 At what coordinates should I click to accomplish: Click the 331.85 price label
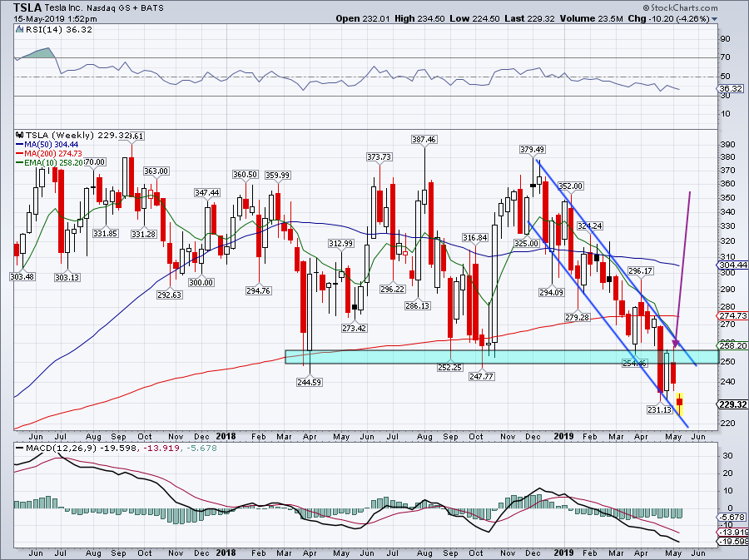click(105, 234)
